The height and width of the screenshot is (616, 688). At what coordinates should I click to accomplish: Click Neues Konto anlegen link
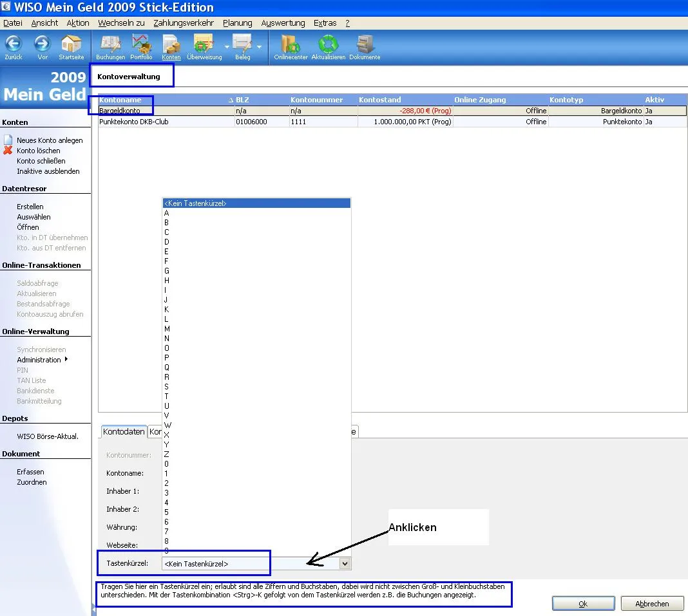pos(50,140)
